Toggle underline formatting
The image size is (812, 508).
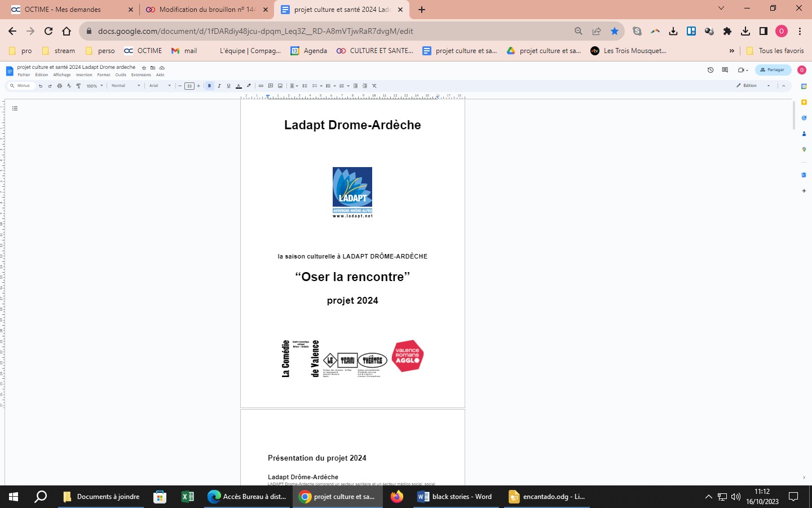tap(228, 86)
